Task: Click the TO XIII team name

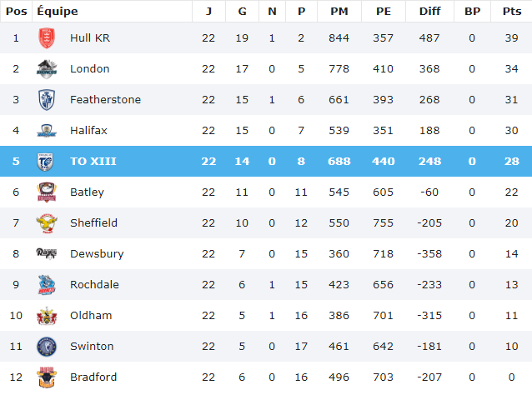Action: point(93,162)
